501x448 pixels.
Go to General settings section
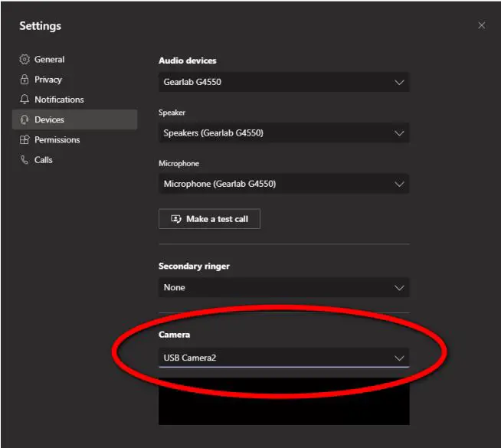pyautogui.click(x=49, y=60)
